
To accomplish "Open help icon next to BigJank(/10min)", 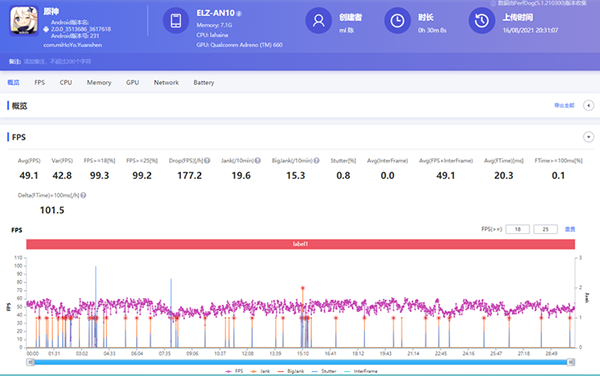I will point(316,161).
